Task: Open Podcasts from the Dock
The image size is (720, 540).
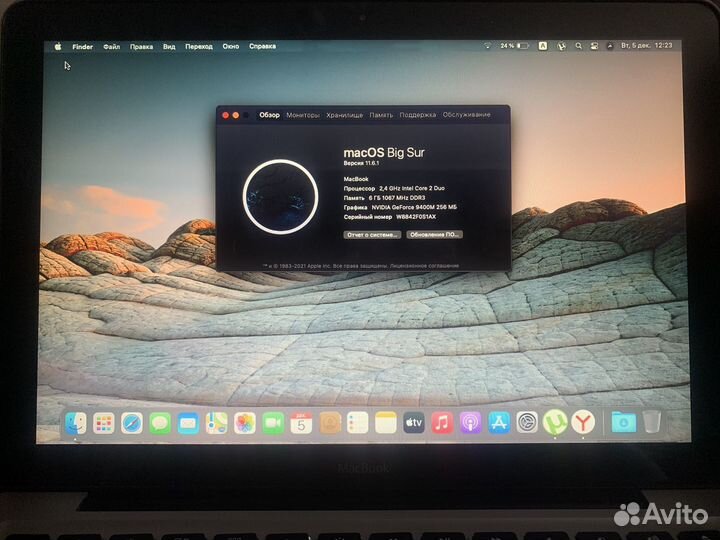Action: [x=471, y=423]
